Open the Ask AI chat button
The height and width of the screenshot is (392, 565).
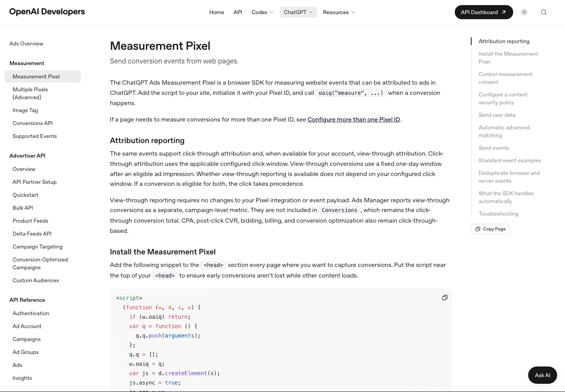(543, 375)
